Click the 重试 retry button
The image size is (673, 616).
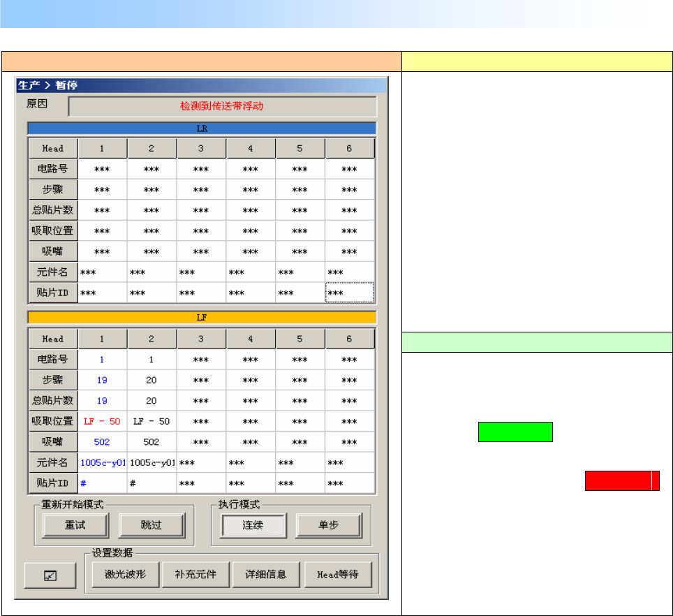click(75, 525)
